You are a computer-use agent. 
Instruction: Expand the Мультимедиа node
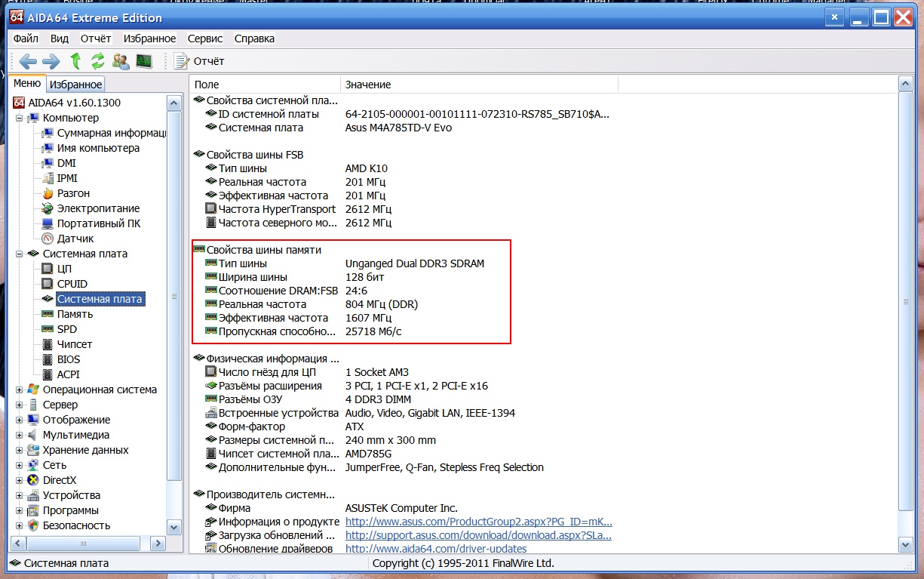point(20,436)
